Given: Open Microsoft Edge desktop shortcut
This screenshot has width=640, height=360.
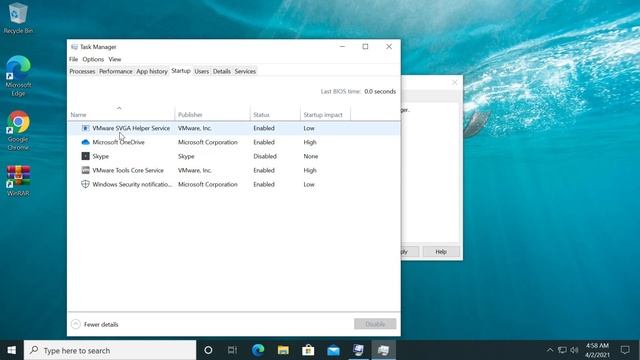Looking at the screenshot, I should (x=18, y=76).
